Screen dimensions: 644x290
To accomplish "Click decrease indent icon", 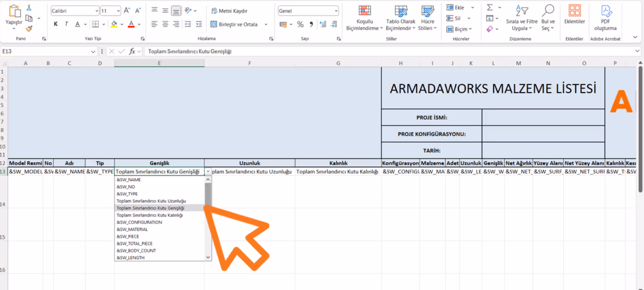I will pos(188,24).
